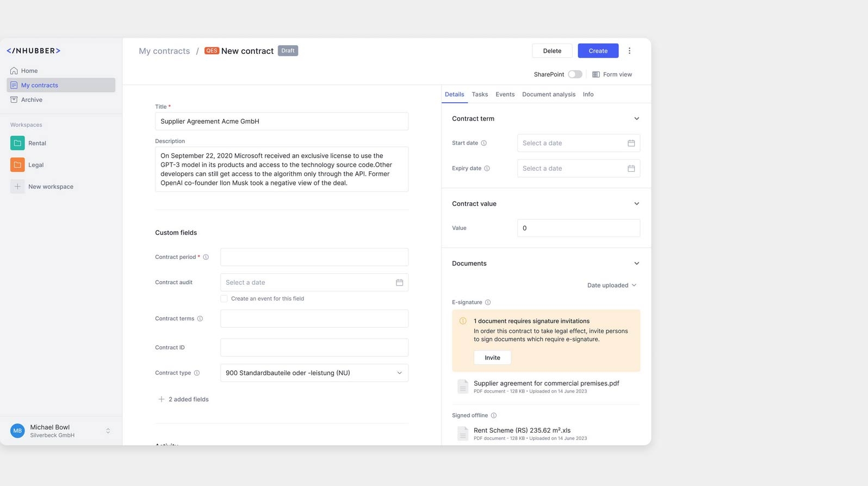Image resolution: width=868 pixels, height=486 pixels.
Task: Click the My contracts document icon
Action: (14, 85)
